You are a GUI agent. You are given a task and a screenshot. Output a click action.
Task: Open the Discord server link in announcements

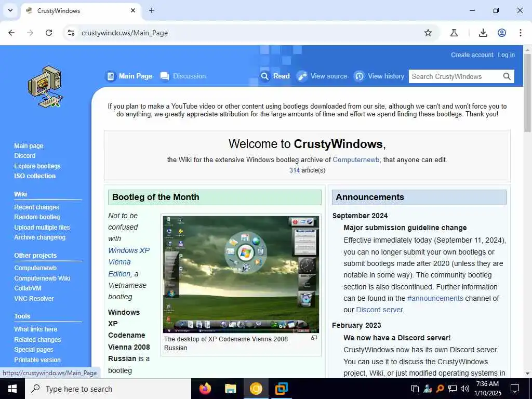pos(379,310)
